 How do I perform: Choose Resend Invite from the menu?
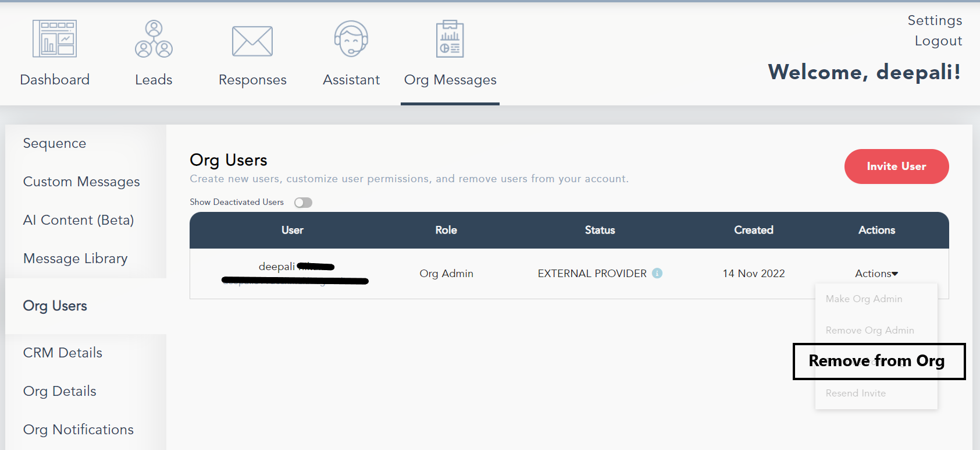(856, 394)
